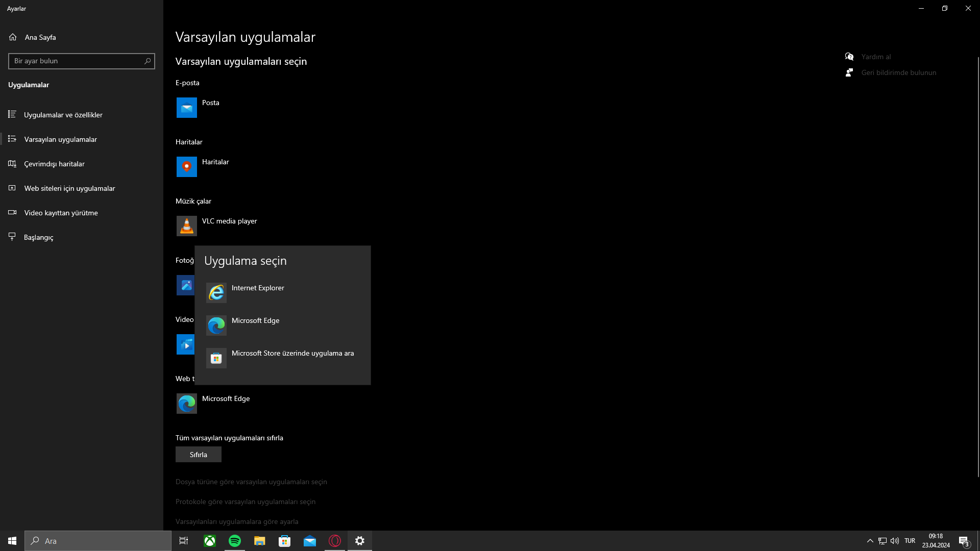Image resolution: width=980 pixels, height=551 pixels.
Task: Change the VLC media player default
Action: [x=229, y=226]
